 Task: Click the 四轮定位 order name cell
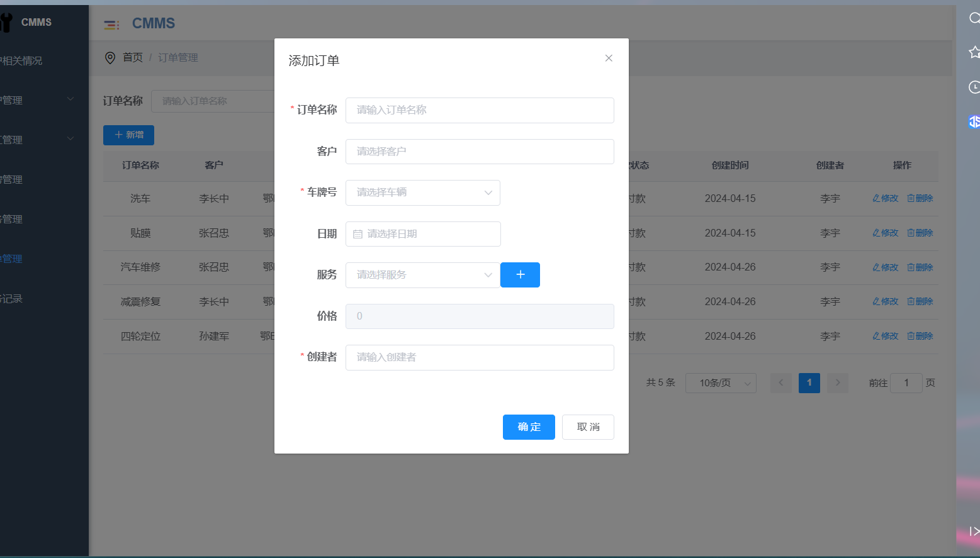(140, 337)
